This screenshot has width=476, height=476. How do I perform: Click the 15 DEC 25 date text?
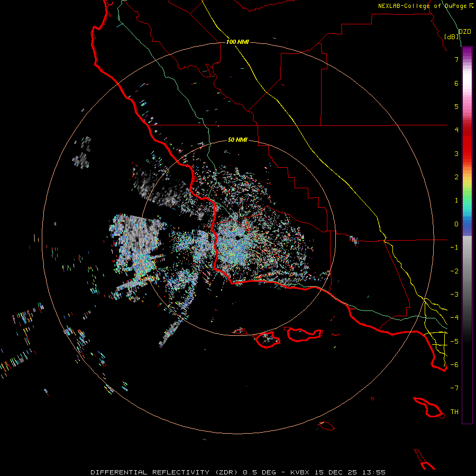tap(337, 472)
